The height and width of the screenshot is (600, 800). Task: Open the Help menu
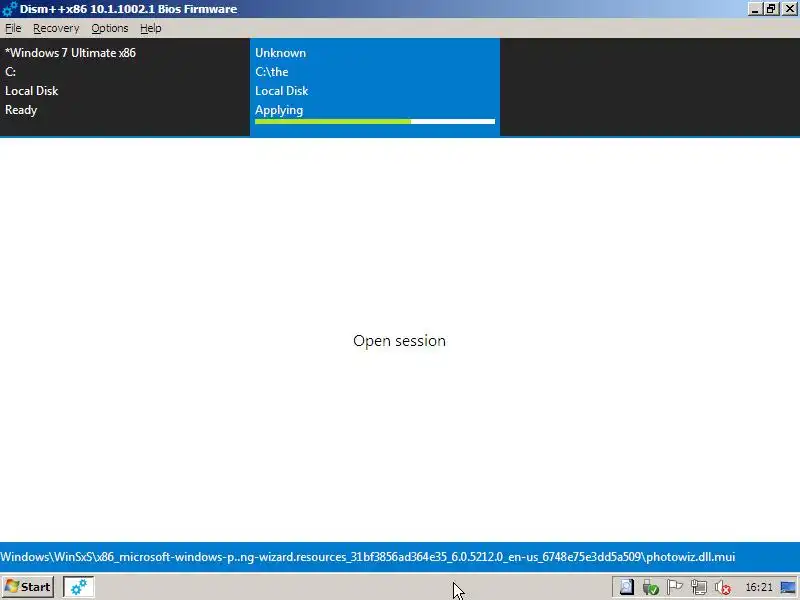151,28
